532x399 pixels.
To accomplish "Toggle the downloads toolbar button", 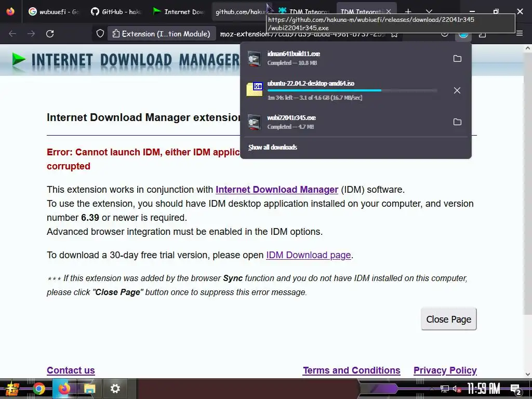I will (x=463, y=34).
